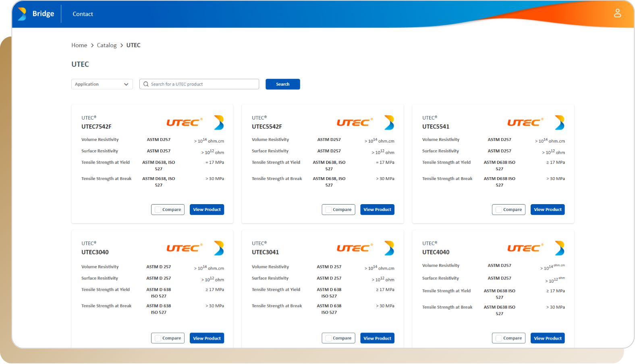Click the UTEC5541 product name
The image size is (635, 364).
tap(436, 126)
